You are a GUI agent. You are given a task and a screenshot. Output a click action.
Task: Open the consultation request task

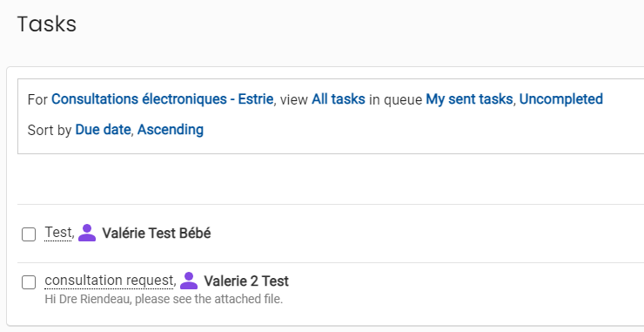coord(109,281)
